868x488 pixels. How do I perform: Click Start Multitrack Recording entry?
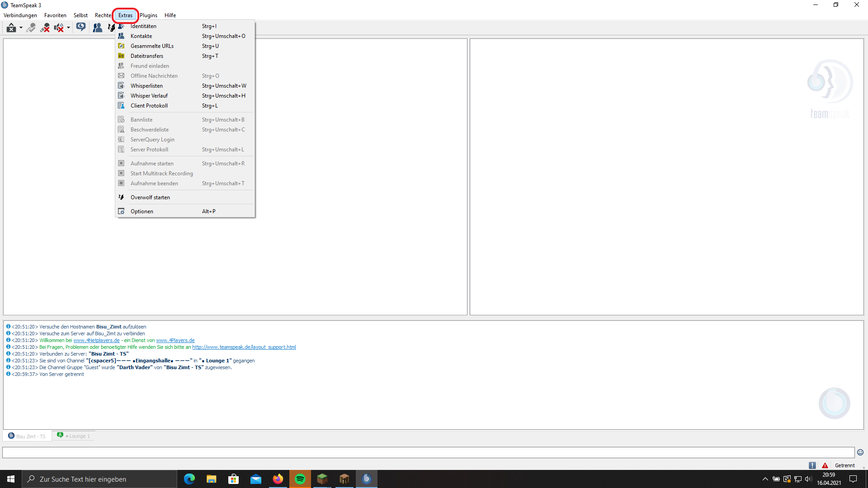point(185,174)
